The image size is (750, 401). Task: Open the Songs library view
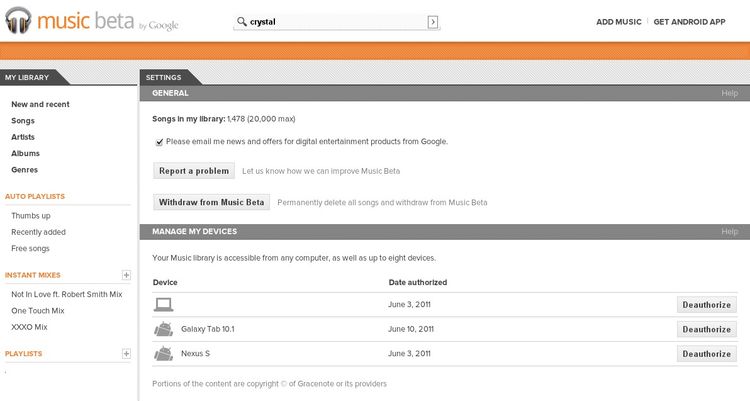tap(23, 121)
